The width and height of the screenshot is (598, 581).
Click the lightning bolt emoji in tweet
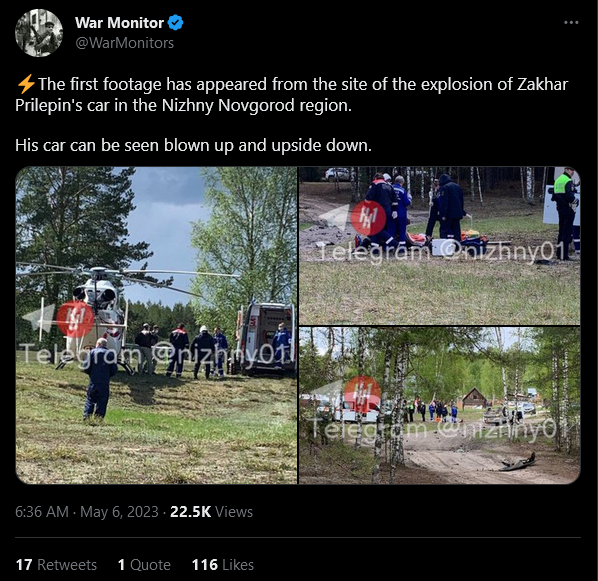26,84
